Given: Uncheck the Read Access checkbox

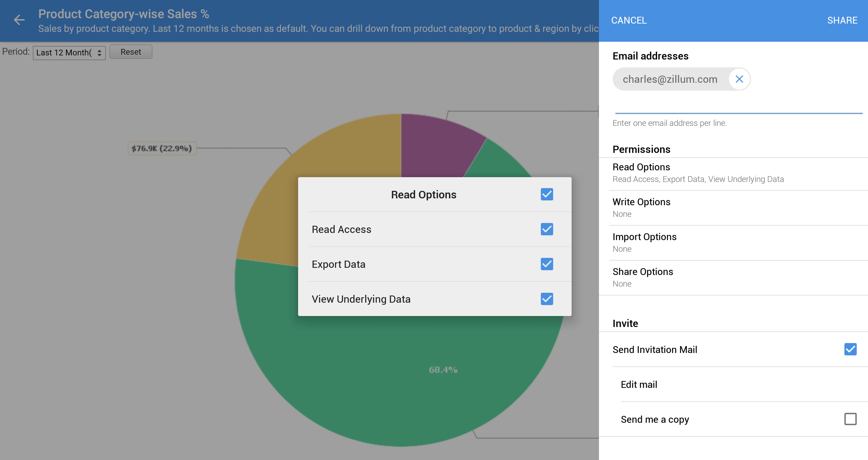Looking at the screenshot, I should pyautogui.click(x=547, y=229).
